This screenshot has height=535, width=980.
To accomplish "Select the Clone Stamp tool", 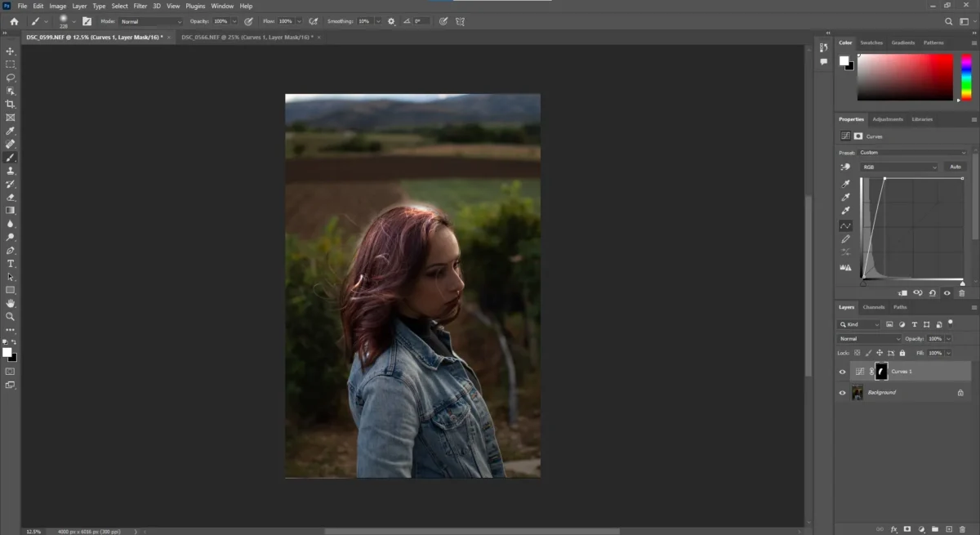I will (x=11, y=171).
